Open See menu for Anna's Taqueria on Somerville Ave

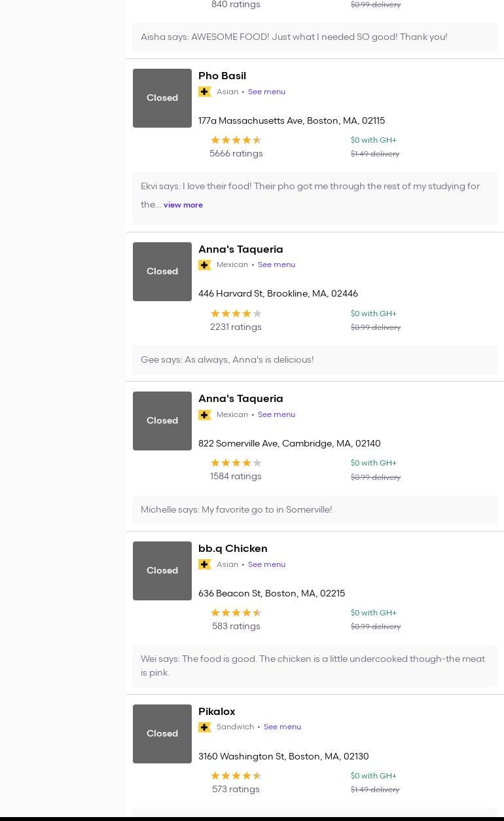point(276,414)
